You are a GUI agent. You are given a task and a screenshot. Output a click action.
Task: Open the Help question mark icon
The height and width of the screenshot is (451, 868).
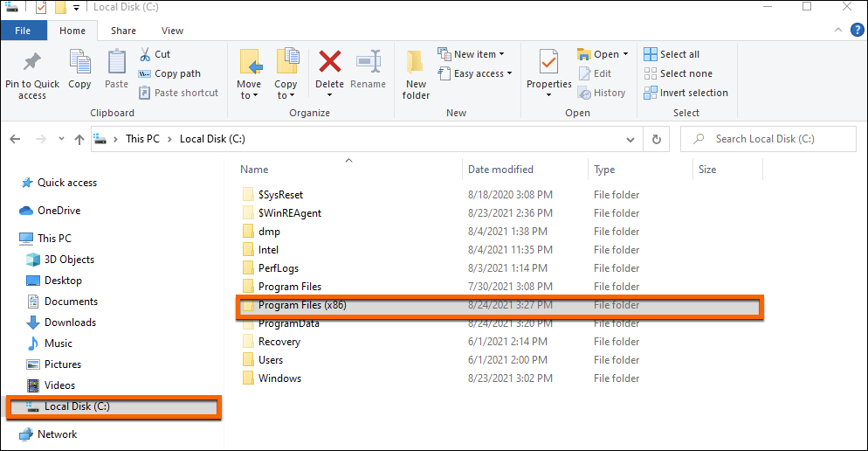pyautogui.click(x=857, y=31)
